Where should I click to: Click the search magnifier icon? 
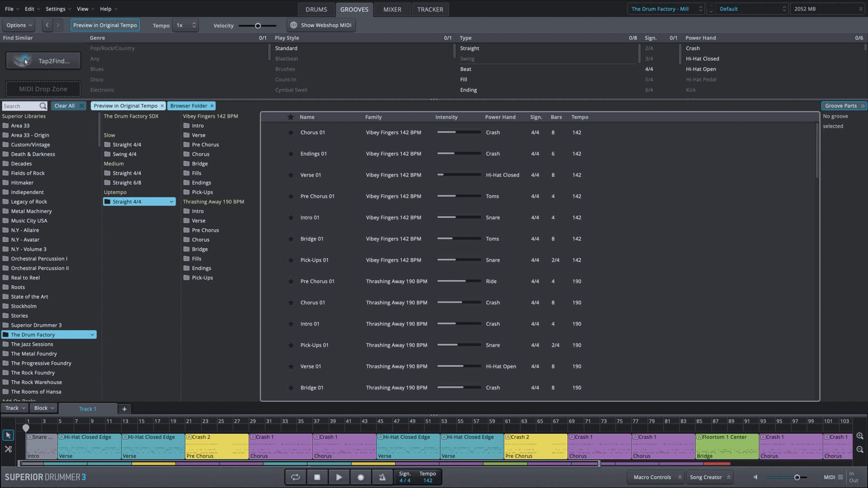coord(43,106)
